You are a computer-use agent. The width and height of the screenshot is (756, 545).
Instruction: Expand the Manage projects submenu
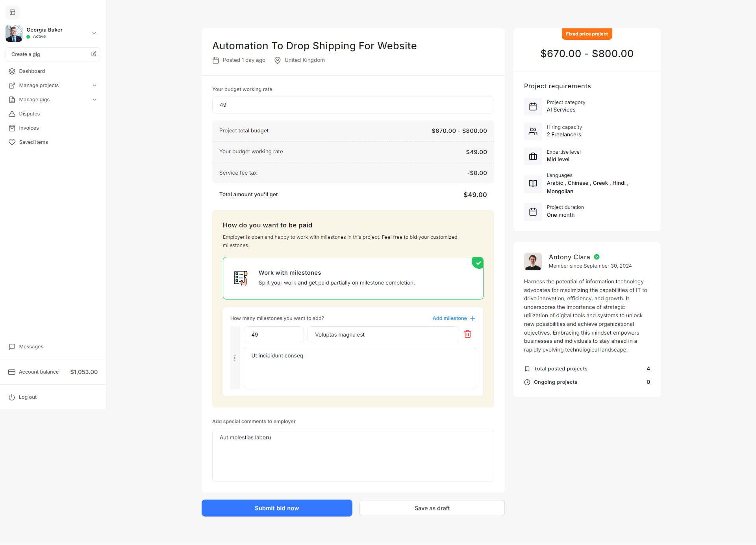click(x=94, y=86)
